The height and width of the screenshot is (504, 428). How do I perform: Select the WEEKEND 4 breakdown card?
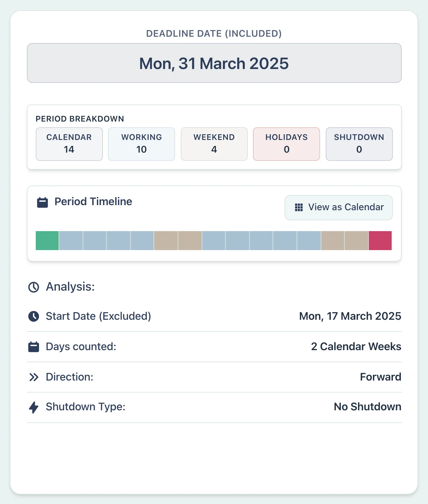(x=214, y=144)
